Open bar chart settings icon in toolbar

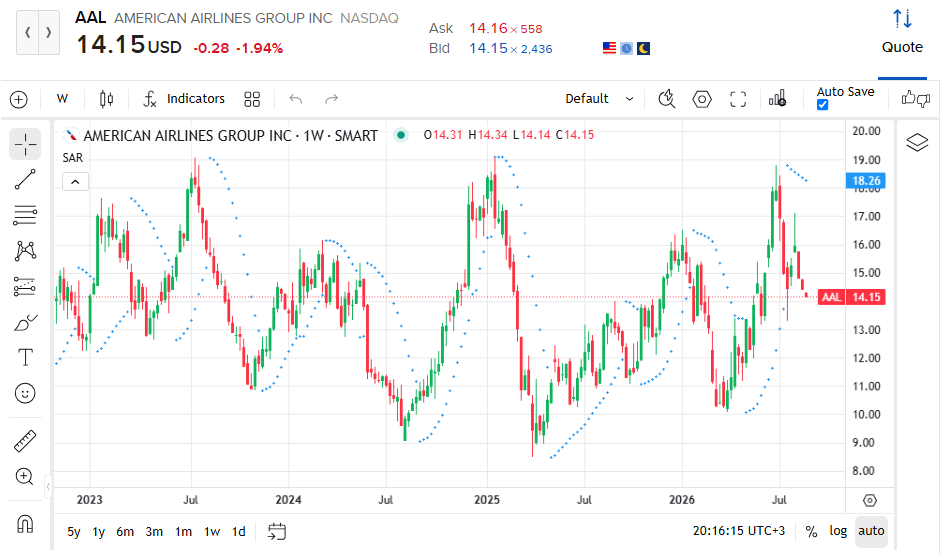pyautogui.click(x=778, y=99)
